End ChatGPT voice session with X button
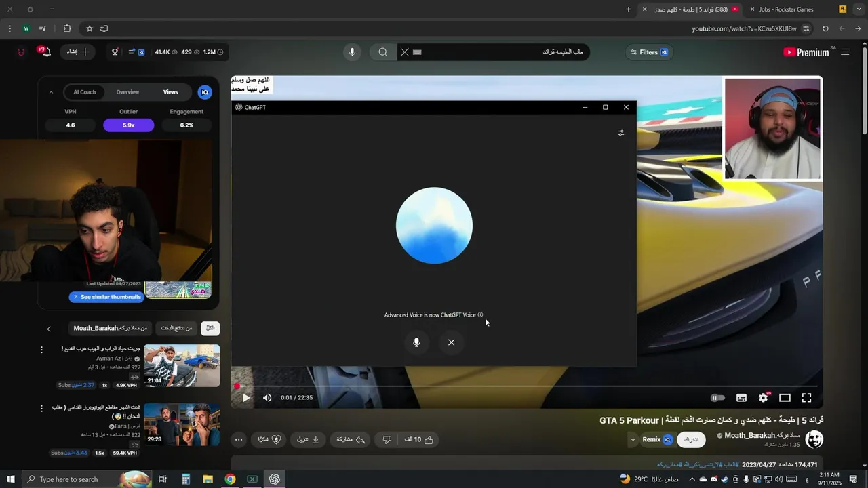 (452, 342)
